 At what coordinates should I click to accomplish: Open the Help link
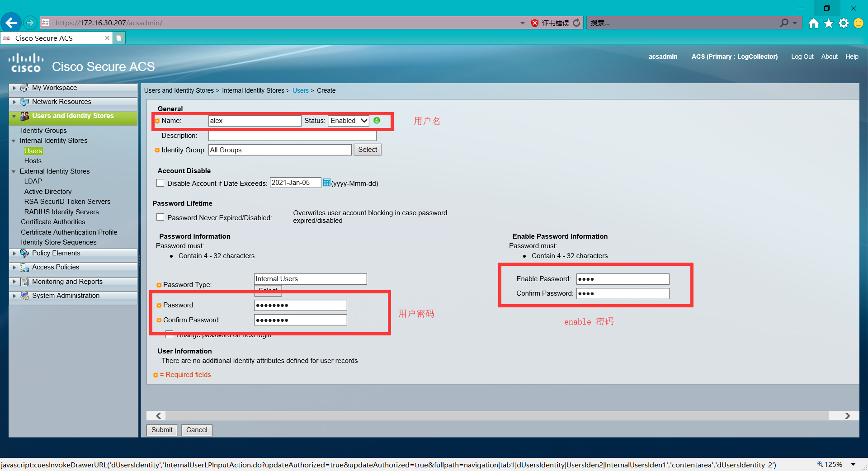coord(852,57)
